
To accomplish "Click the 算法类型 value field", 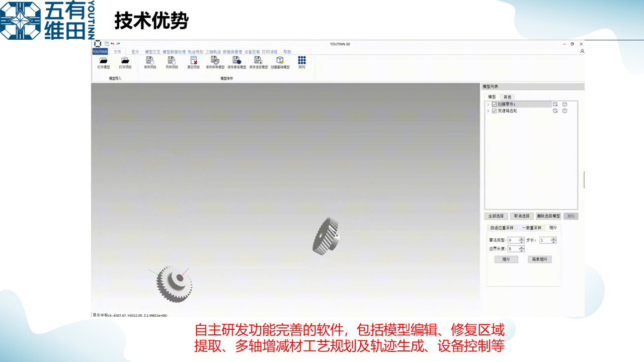I will coord(513,240).
